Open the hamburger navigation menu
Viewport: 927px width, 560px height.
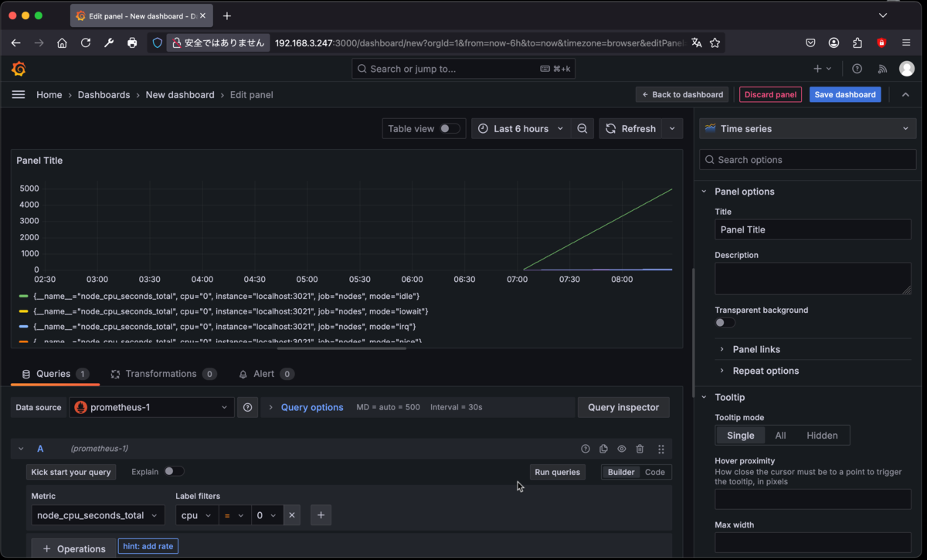click(19, 94)
